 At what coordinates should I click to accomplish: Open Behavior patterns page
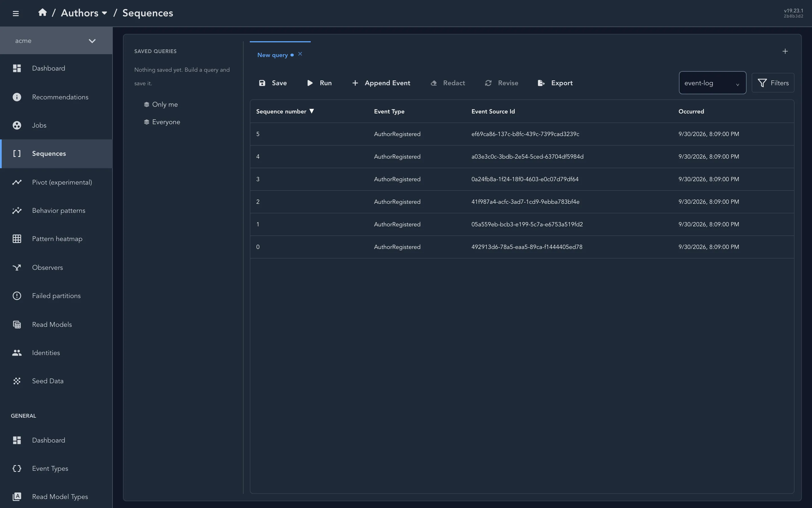pos(56,211)
